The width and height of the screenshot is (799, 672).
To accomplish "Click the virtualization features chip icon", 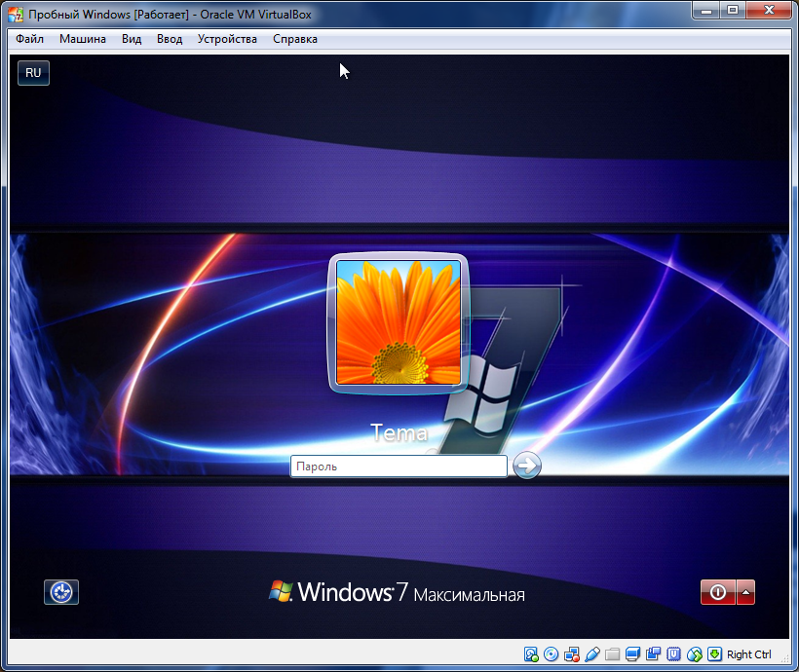I will tap(675, 654).
